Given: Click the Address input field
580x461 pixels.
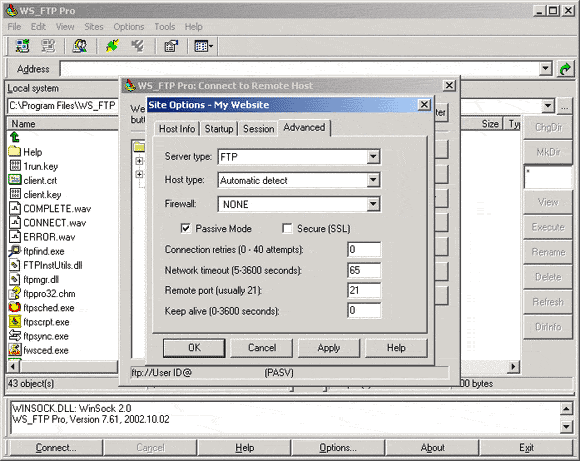Looking at the screenshot, I should coord(300,69).
